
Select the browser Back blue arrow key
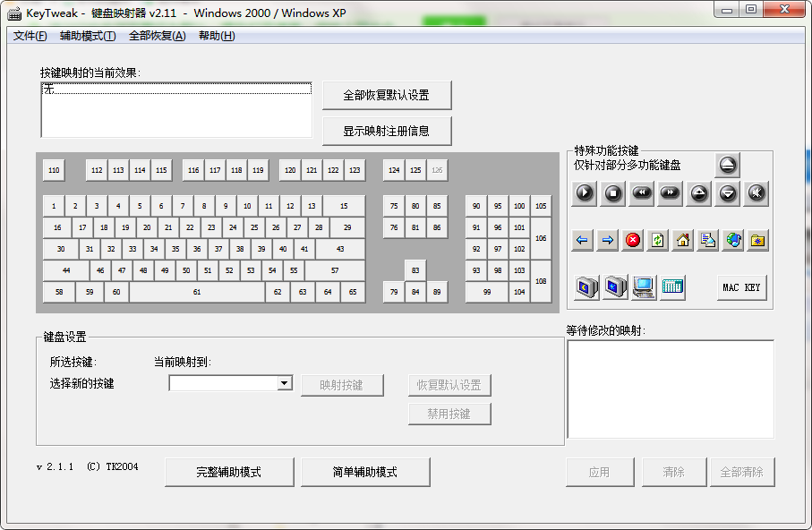[583, 239]
